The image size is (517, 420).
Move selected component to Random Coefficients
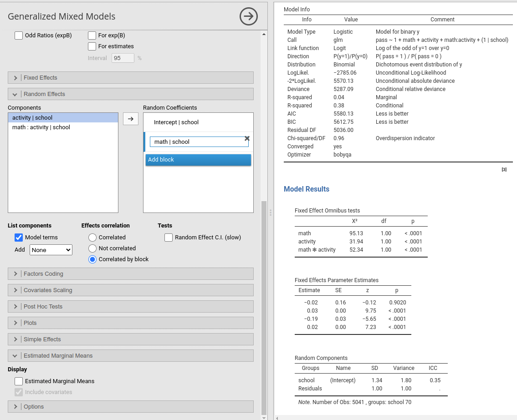131,118
